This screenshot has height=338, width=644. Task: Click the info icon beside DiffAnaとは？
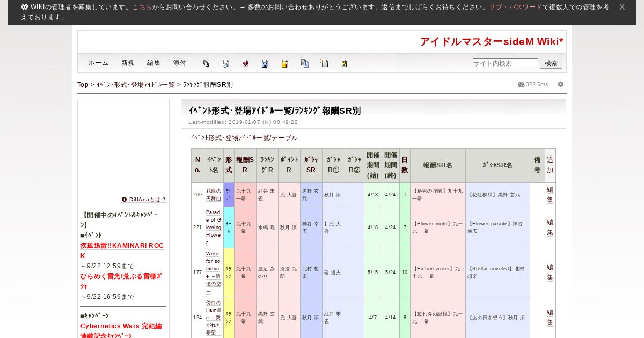125,199
